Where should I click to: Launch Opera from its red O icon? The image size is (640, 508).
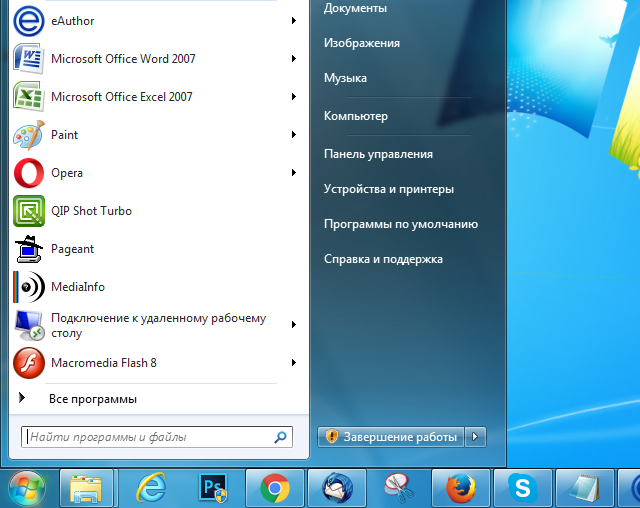coord(29,173)
